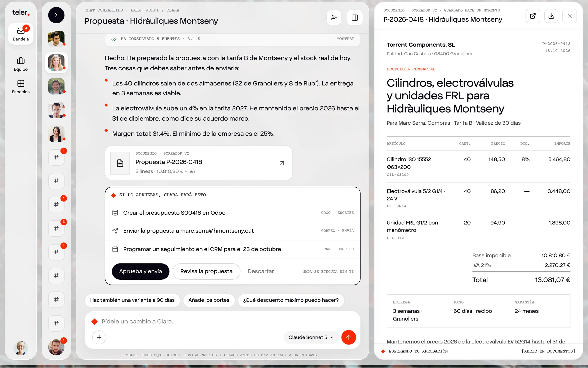Click the Total 13.081,07 € amount
588x368 pixels.
click(553, 280)
